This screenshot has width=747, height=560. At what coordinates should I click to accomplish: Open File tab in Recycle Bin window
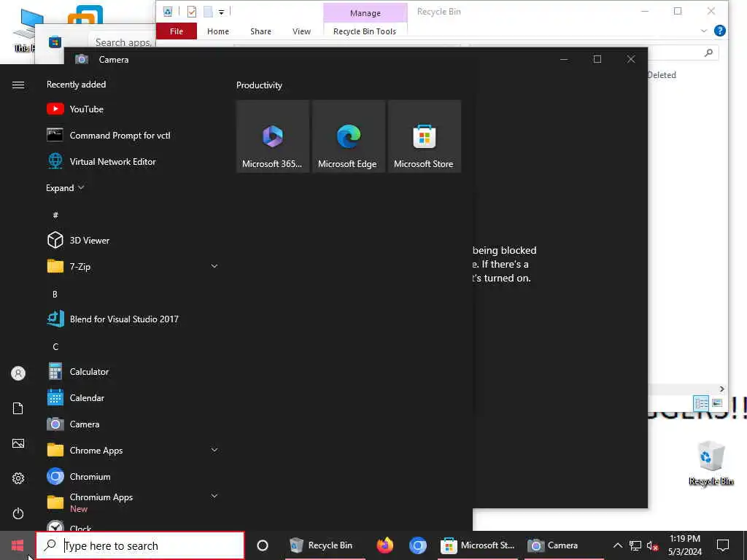(x=177, y=31)
